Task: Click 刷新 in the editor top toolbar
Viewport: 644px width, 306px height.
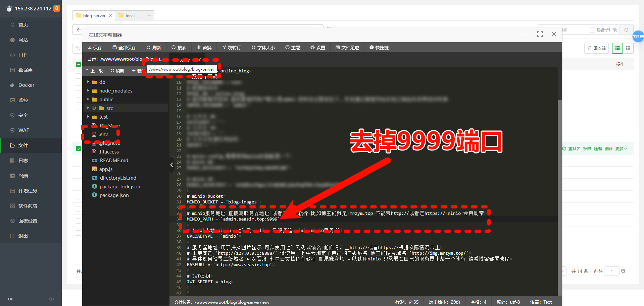Action: point(154,48)
